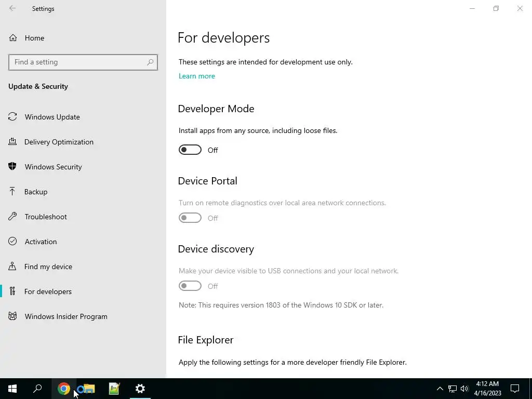The width and height of the screenshot is (532, 399).
Task: Click the search magnifier in Find a setting
Action: pyautogui.click(x=150, y=62)
